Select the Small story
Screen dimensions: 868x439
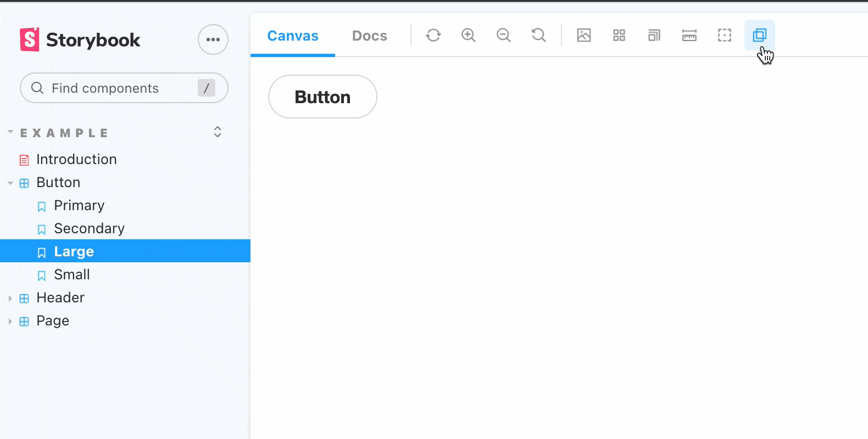[x=125, y=274]
